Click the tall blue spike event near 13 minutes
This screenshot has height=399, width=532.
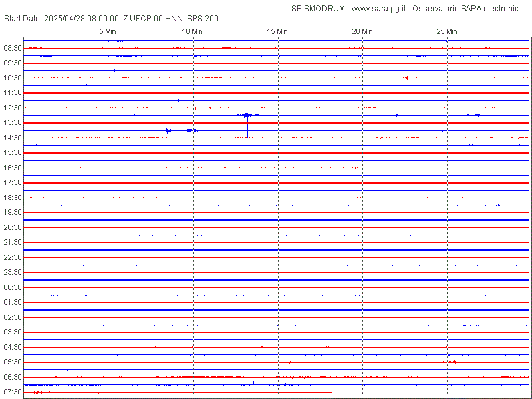coord(247,124)
